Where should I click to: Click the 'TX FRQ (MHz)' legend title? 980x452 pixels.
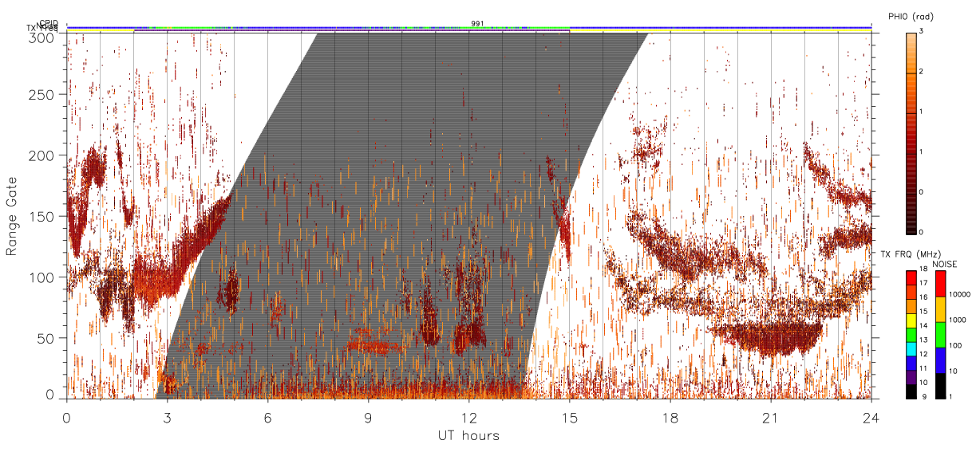pos(911,254)
